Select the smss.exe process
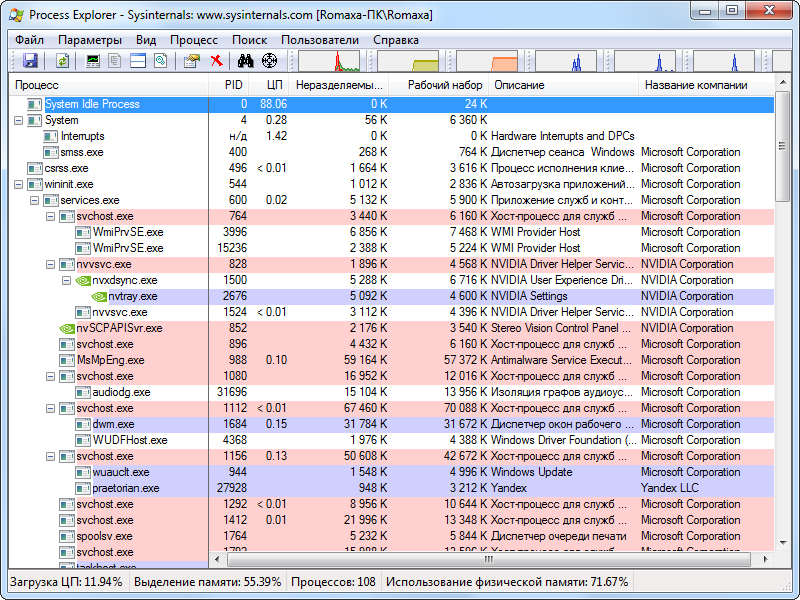This screenshot has height=600, width=800. point(391,153)
